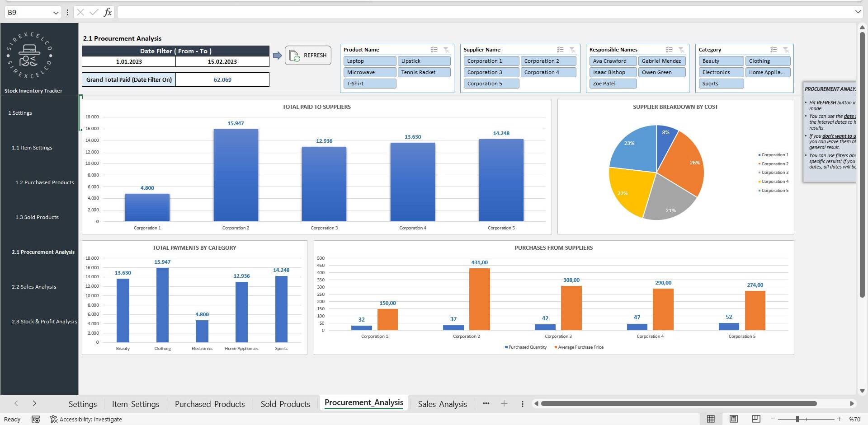Toggle Lipstick product filter

point(424,61)
